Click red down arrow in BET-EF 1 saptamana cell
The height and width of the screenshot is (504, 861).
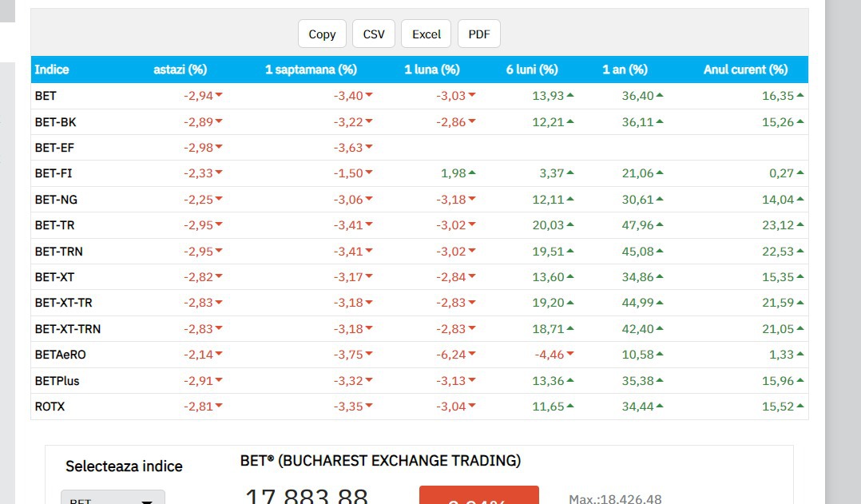(369, 148)
